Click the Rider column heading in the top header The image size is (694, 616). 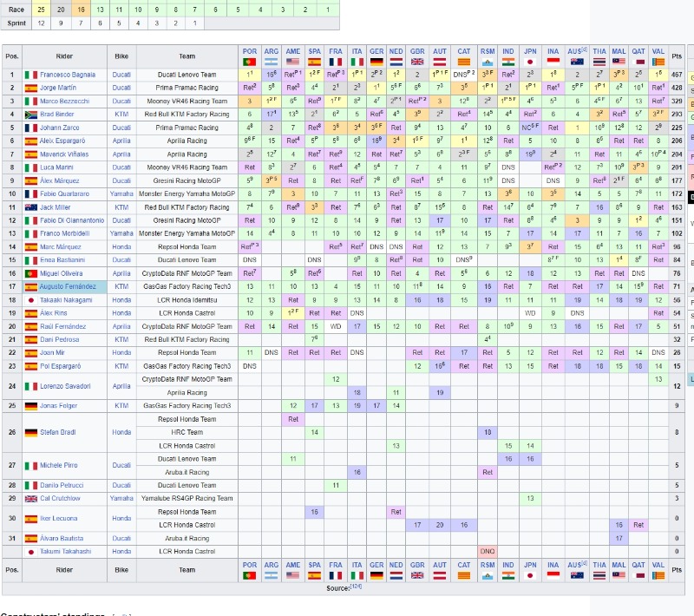tap(64, 56)
